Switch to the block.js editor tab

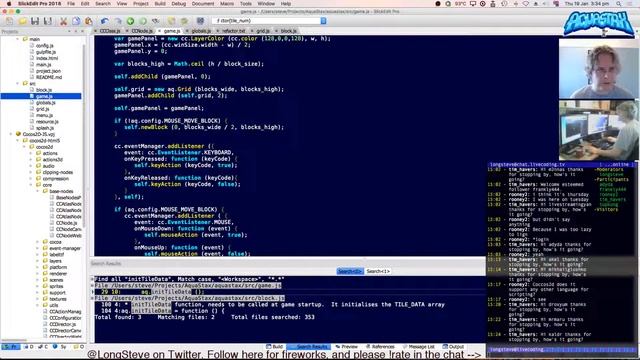coord(288,31)
